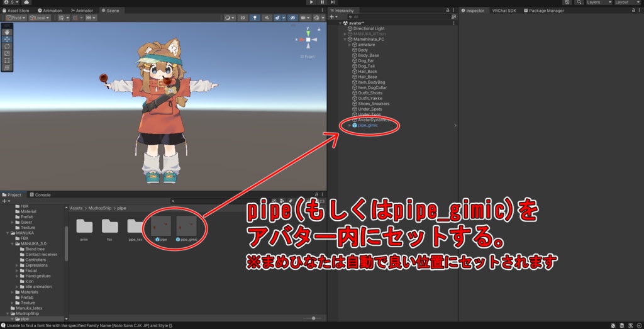Click the Hierarchy add (+) button
Image resolution: width=644 pixels, height=329 pixels.
[333, 17]
